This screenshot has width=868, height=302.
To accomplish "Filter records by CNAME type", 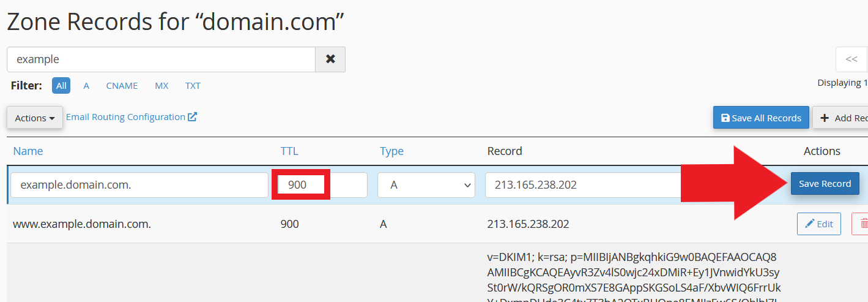I will click(122, 86).
